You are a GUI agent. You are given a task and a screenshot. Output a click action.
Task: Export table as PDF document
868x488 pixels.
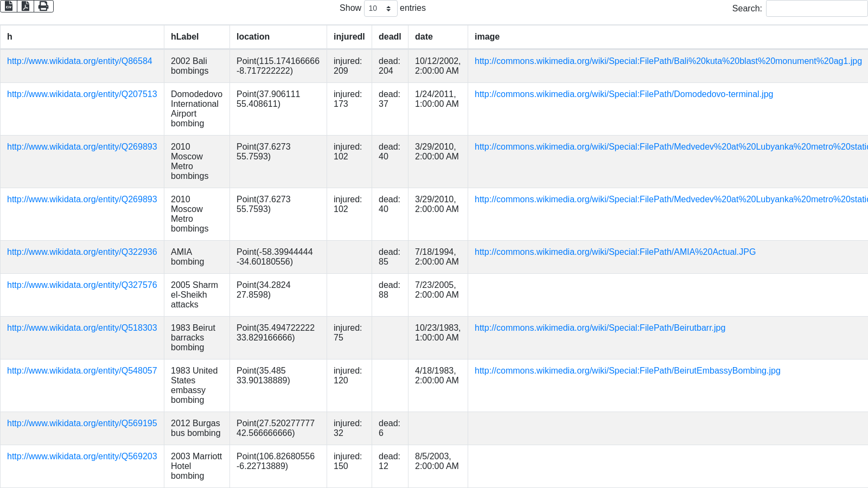(25, 6)
